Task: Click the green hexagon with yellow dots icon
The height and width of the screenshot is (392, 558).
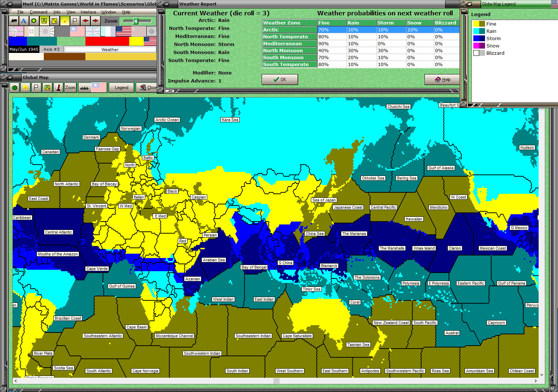Action: pos(34,21)
